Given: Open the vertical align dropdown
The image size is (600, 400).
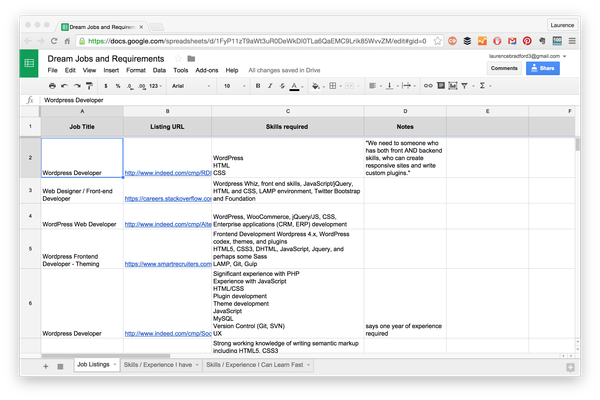Looking at the screenshot, I should [391, 86].
